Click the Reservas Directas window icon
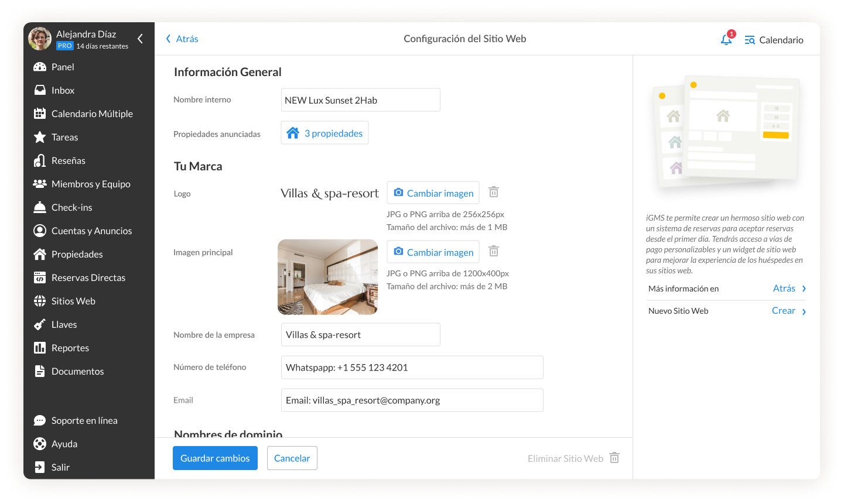844x504 pixels. click(40, 277)
